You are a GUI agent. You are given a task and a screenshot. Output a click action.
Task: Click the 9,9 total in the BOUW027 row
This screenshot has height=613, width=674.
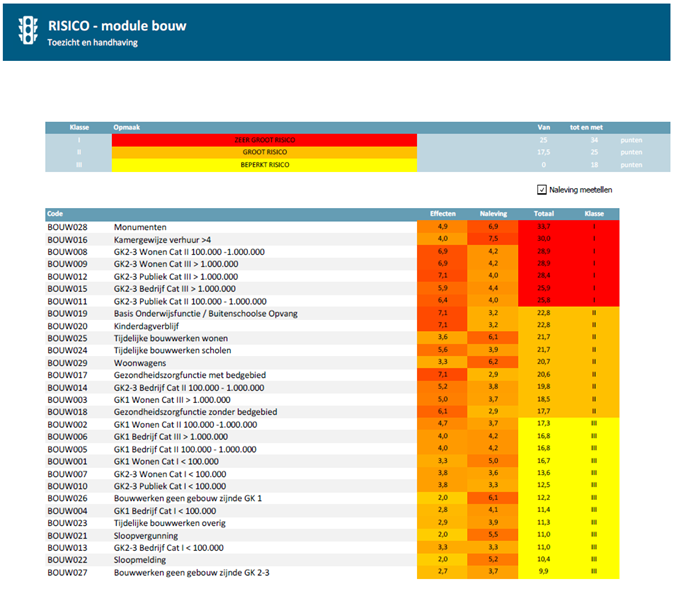click(544, 571)
